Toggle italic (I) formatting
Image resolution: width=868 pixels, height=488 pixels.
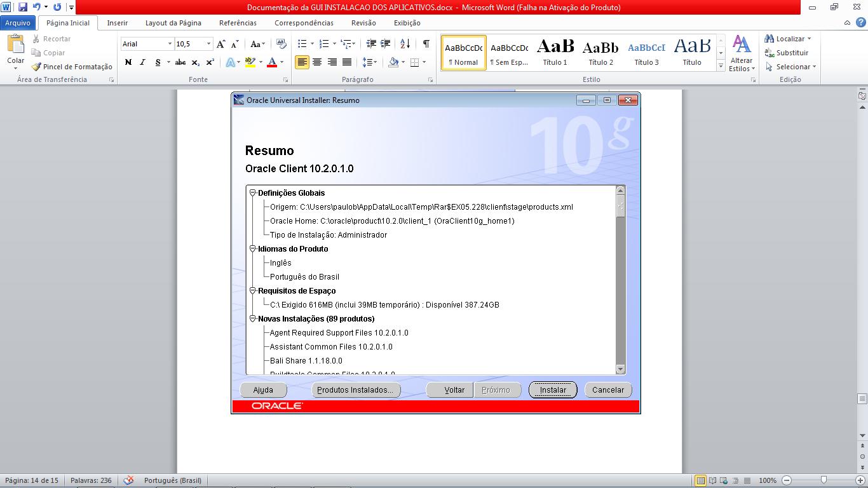(142, 62)
